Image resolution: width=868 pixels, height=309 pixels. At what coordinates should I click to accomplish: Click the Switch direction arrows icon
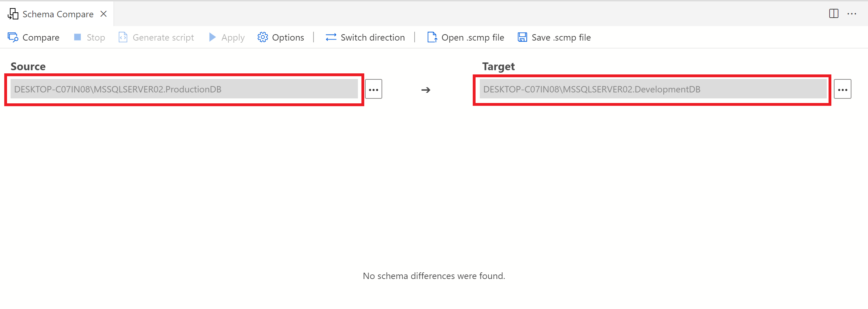[331, 37]
